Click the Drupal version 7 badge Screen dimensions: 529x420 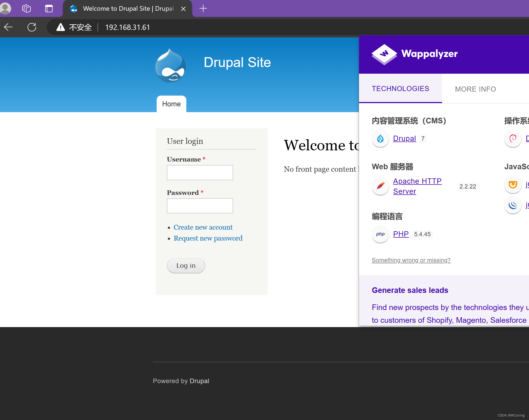tap(423, 139)
